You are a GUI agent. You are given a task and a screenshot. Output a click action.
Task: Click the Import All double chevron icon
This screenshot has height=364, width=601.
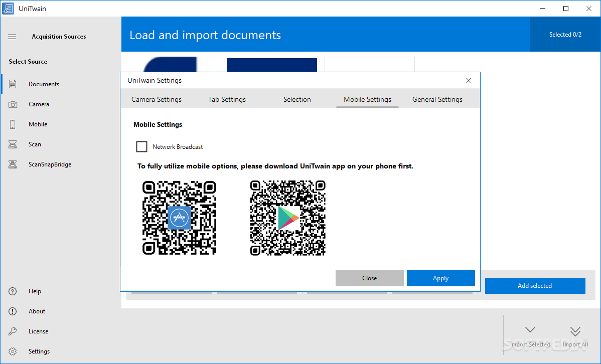coord(575,331)
